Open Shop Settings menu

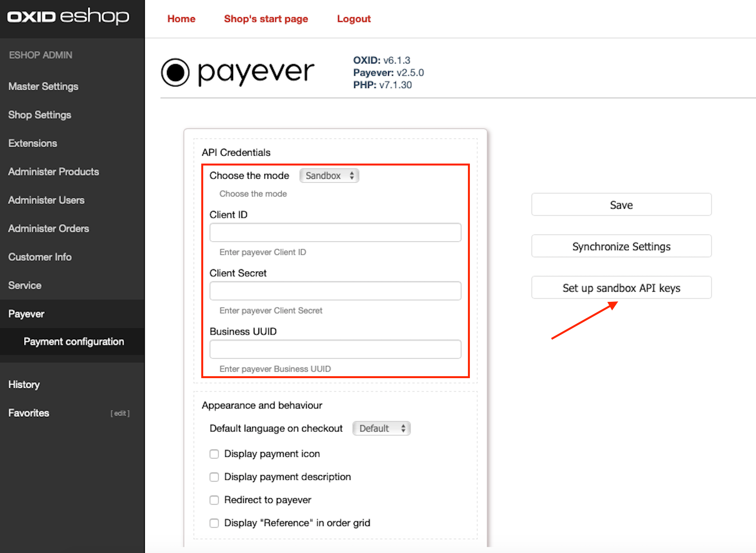pos(40,115)
